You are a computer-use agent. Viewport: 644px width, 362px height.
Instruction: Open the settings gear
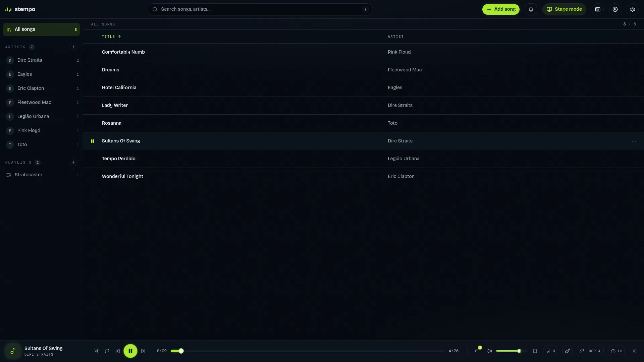click(633, 9)
